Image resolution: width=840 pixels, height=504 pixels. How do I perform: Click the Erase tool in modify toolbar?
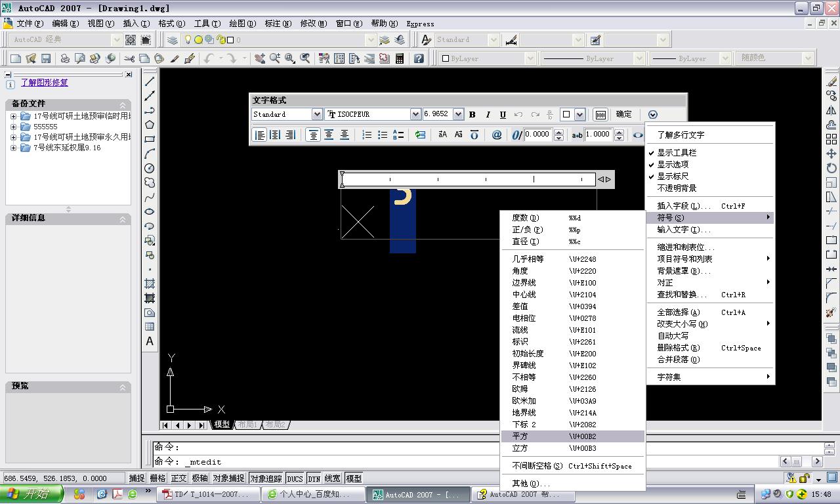pos(831,81)
